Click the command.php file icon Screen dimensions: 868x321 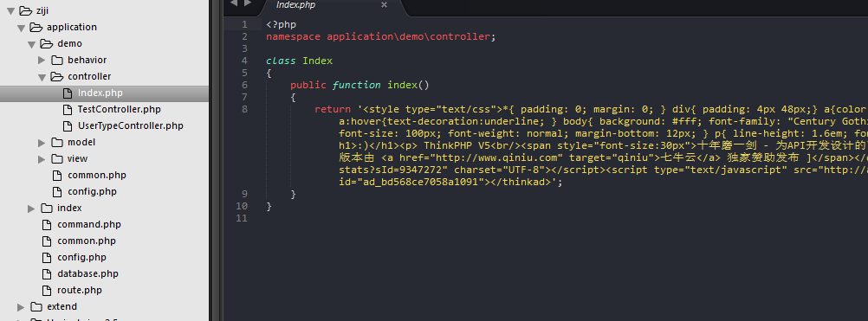47,224
